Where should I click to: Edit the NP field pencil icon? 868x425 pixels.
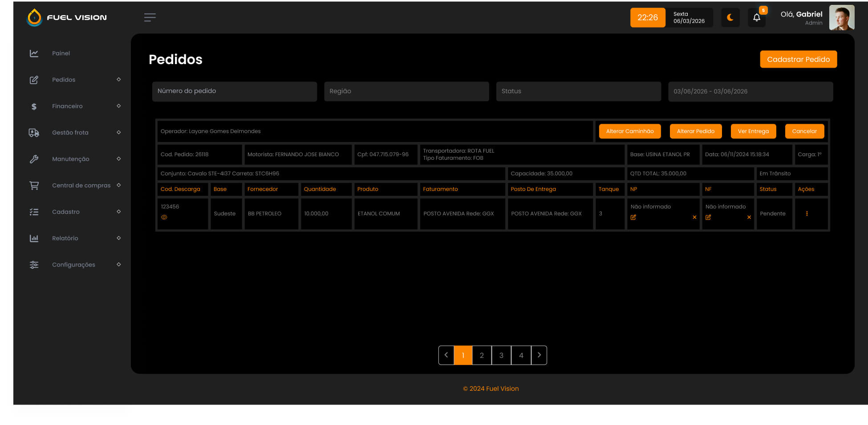[633, 217]
